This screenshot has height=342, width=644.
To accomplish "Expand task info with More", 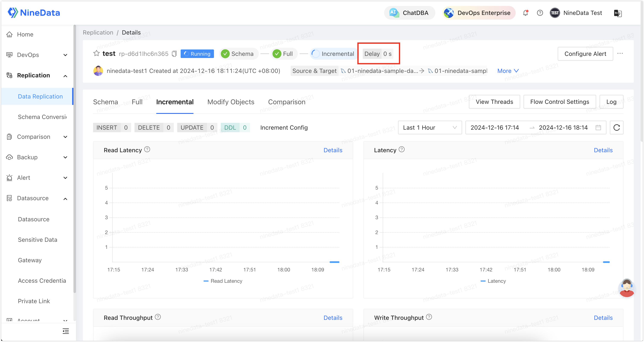I will (x=508, y=71).
